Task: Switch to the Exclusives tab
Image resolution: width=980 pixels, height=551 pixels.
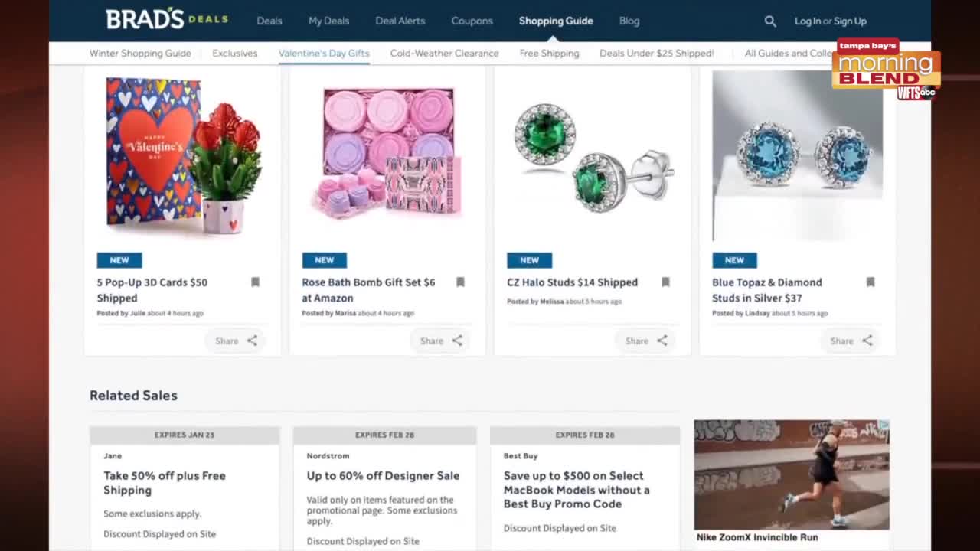Action: point(235,54)
